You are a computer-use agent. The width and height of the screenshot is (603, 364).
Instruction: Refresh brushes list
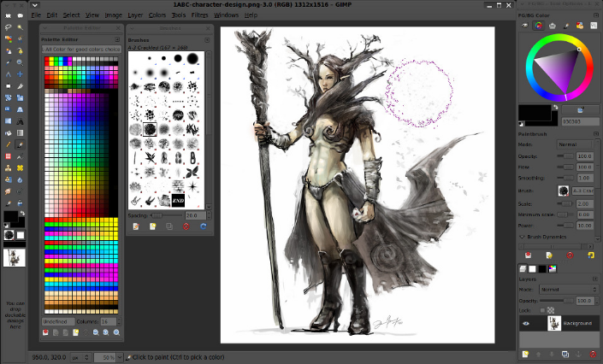pos(203,226)
